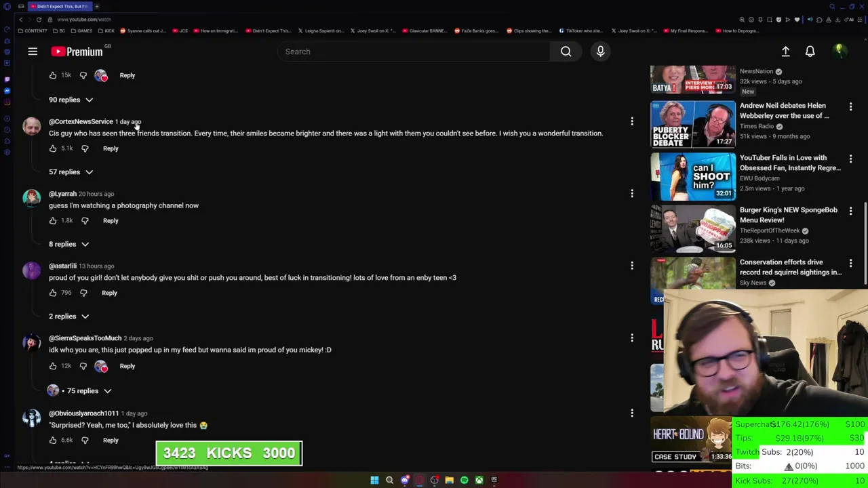The image size is (868, 488).
Task: Open more options for Andrew Neil video
Action: pyautogui.click(x=850, y=107)
